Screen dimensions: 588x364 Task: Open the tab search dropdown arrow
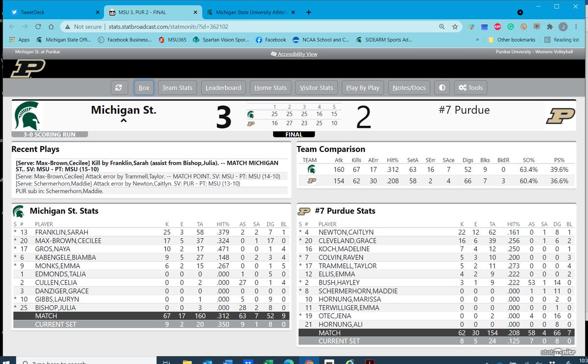point(520,12)
